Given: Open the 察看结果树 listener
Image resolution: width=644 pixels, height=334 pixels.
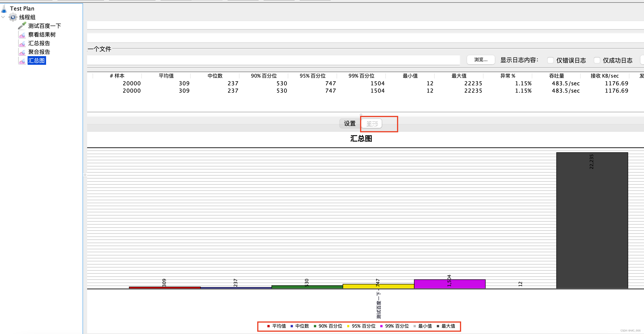Looking at the screenshot, I should click(42, 34).
